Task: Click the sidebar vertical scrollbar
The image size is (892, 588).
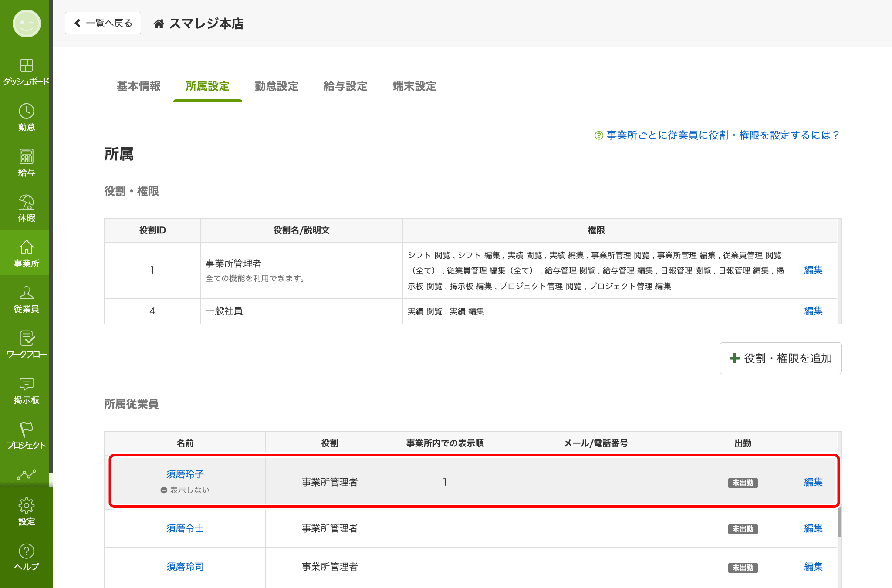Action: tap(51, 237)
